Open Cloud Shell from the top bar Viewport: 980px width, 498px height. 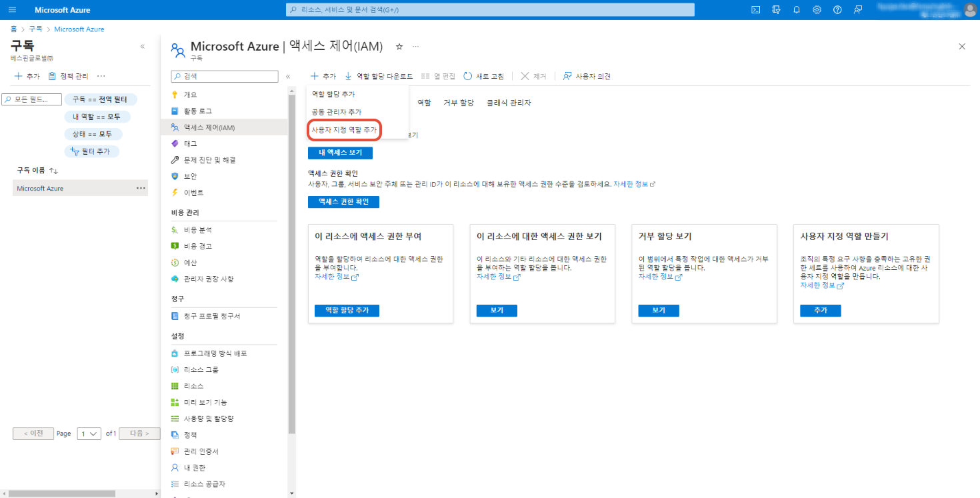click(x=755, y=10)
